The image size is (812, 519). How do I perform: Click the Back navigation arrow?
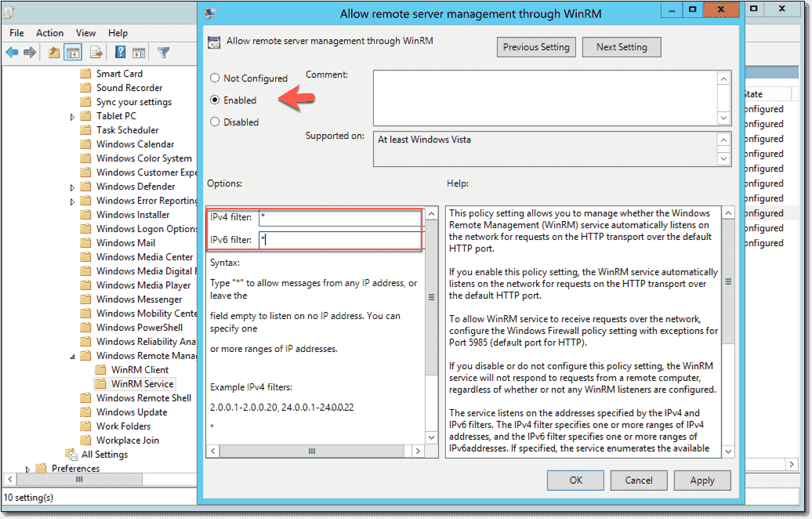coord(13,52)
